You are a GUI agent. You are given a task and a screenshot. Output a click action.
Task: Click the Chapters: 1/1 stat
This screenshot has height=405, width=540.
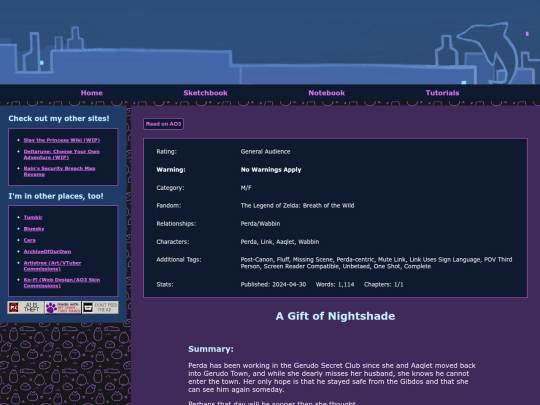click(383, 284)
